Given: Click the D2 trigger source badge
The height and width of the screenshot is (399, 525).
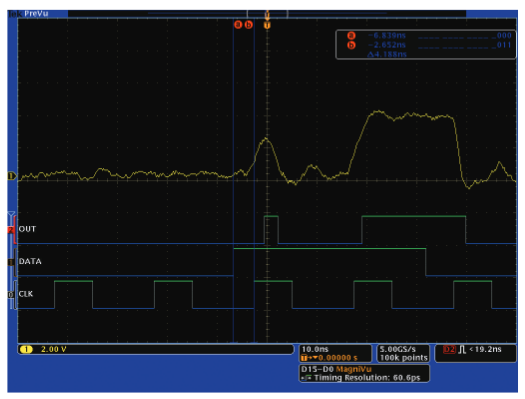Looking at the screenshot, I should click(449, 350).
